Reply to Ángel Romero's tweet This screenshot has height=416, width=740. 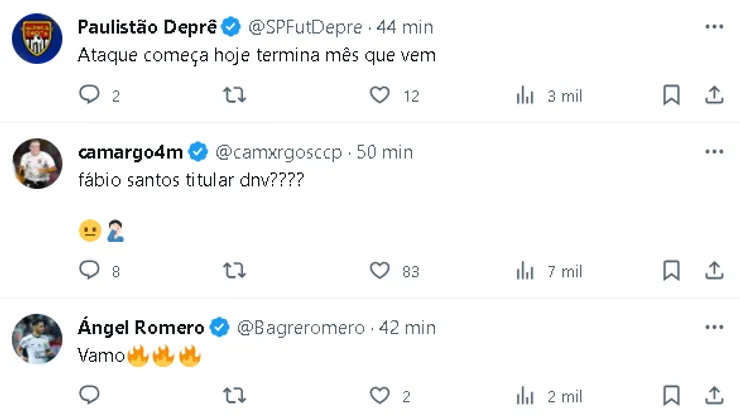(x=90, y=396)
